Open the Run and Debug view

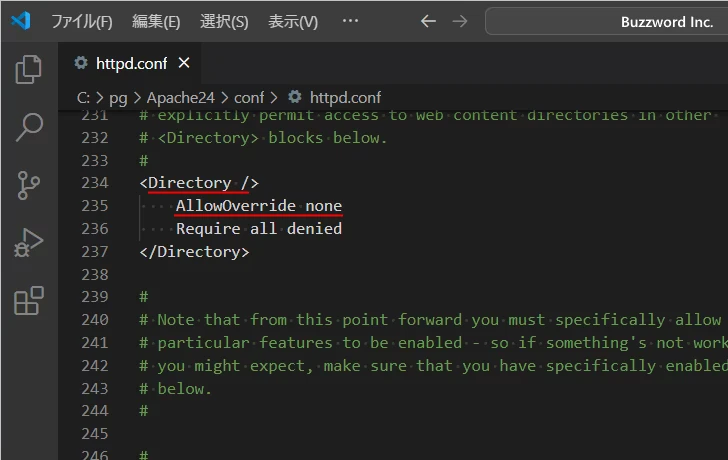(x=29, y=243)
